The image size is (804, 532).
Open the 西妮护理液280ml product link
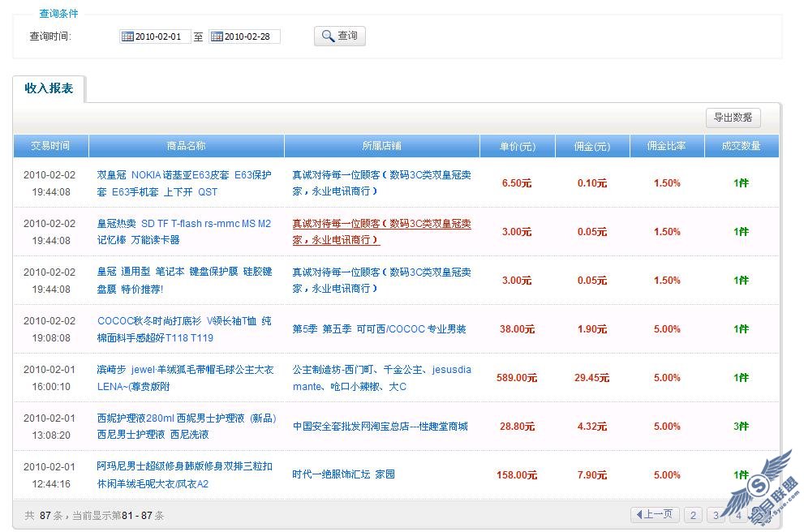coord(187,427)
